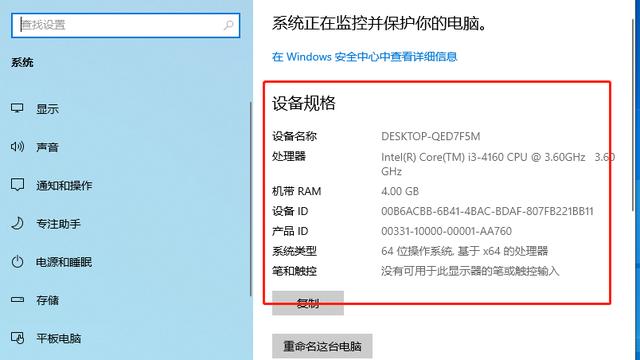The height and width of the screenshot is (360, 640).
Task: Click the magnifier icon in search box
Action: (228, 25)
